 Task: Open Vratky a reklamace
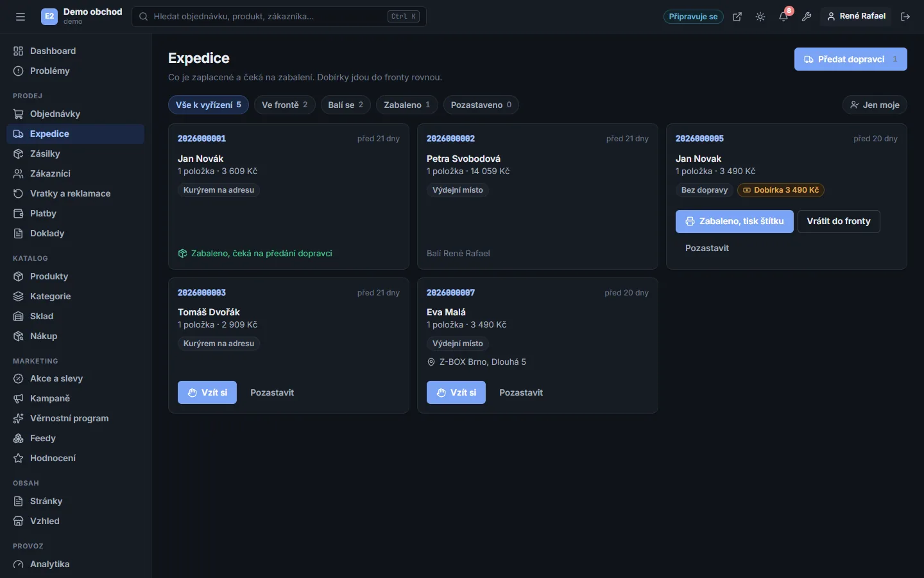coord(75,193)
